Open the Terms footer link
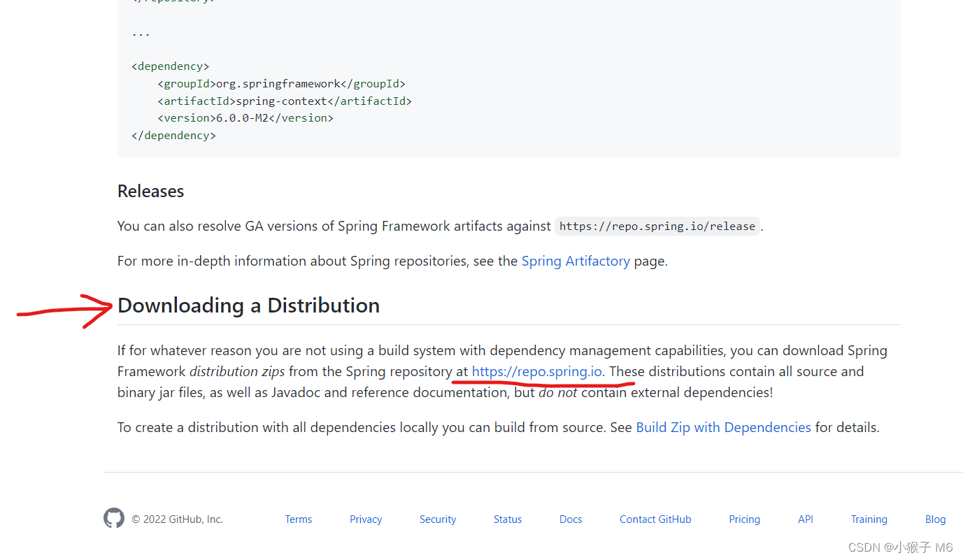This screenshot has width=963, height=560. pyautogui.click(x=299, y=519)
